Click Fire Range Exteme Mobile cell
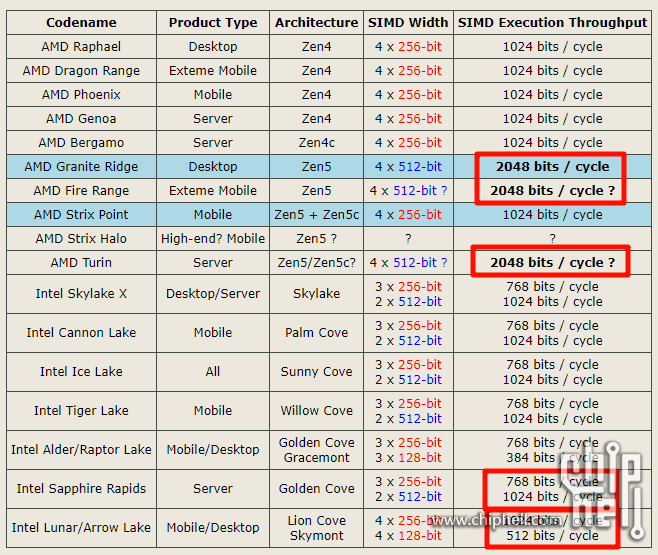Viewport: 658px width, 555px height. [213, 190]
